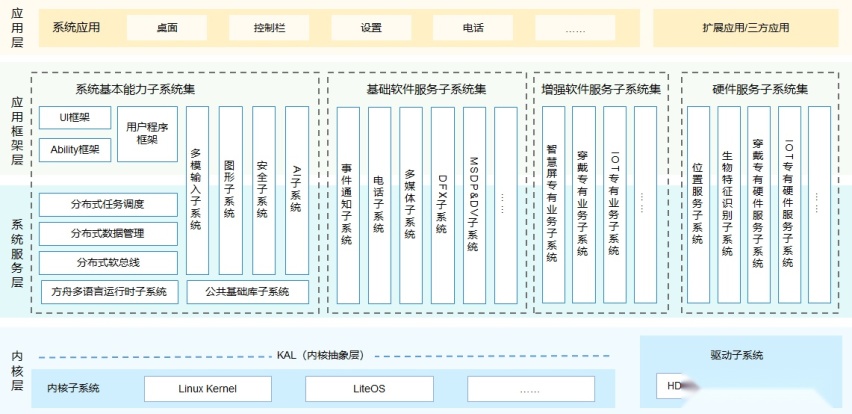Select the 多模输入子系统 column
852x414 pixels.
[x=197, y=190]
